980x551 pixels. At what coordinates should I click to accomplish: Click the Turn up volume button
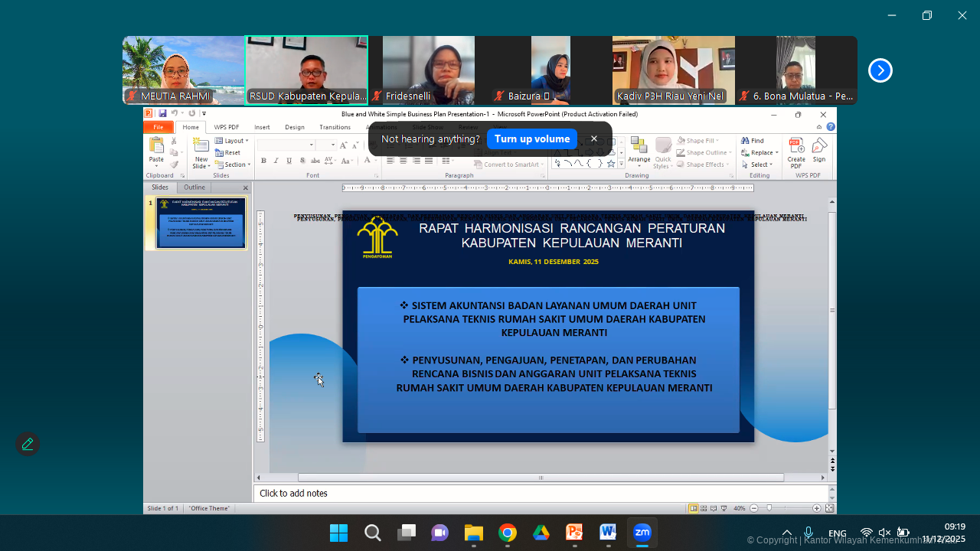tap(531, 139)
